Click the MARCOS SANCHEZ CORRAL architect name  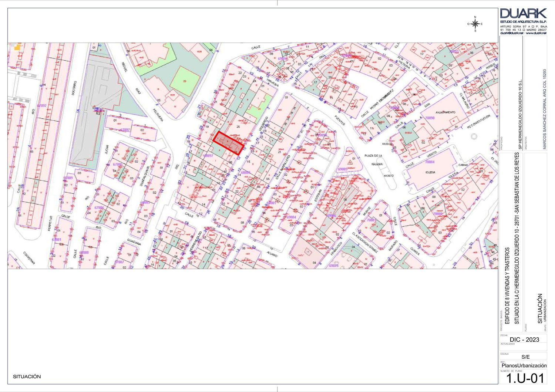(x=544, y=109)
